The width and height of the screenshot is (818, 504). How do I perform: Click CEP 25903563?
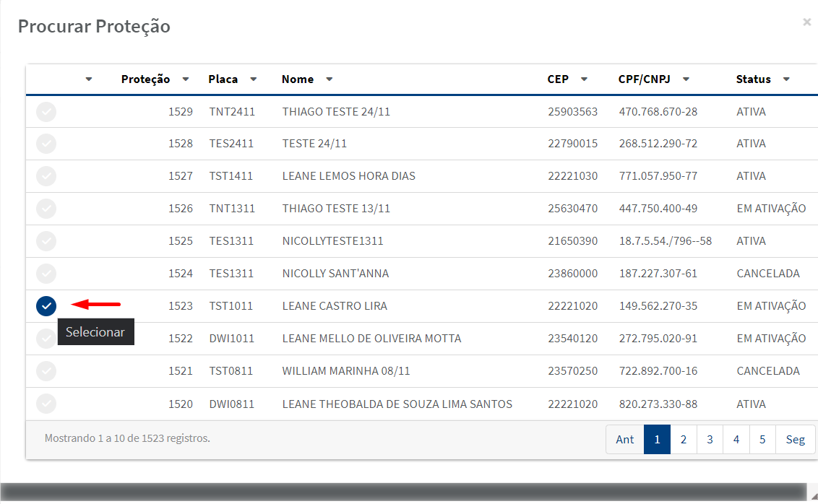point(572,111)
